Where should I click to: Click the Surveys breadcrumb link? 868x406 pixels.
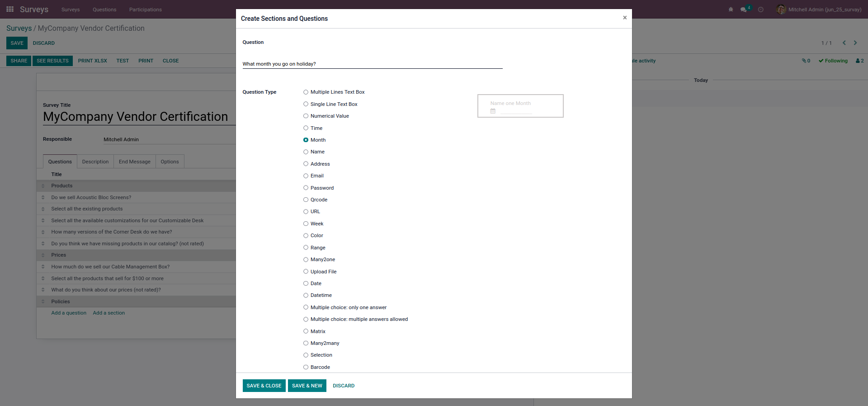tap(19, 28)
